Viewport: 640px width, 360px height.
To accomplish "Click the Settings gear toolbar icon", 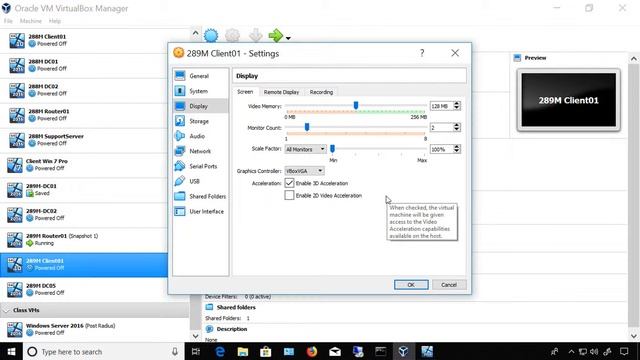I will pyautogui.click(x=233, y=36).
